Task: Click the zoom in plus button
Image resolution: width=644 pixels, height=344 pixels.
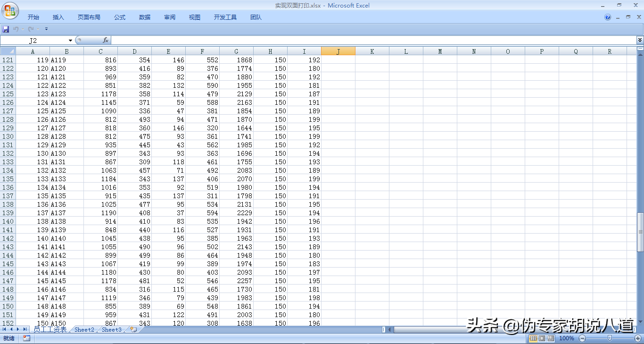Action: (x=638, y=338)
